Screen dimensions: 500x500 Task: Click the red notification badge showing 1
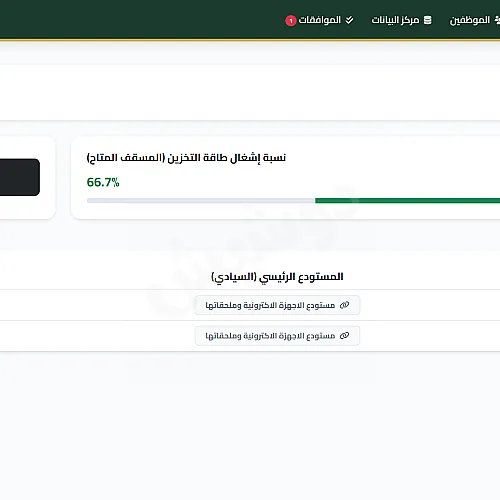click(291, 21)
